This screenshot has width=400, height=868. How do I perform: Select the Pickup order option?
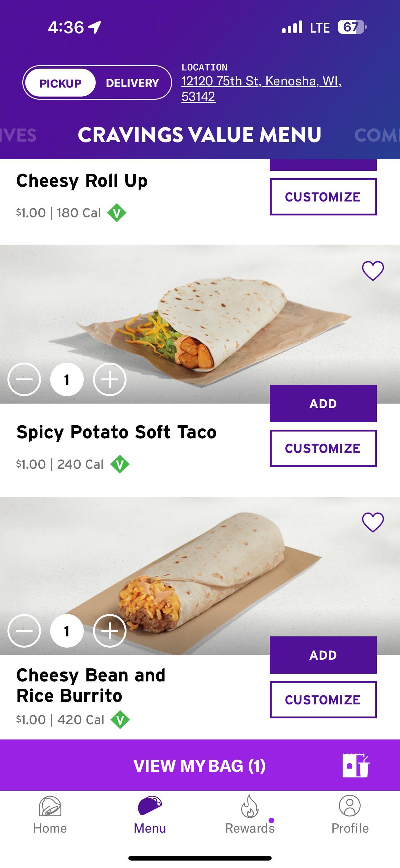60,83
